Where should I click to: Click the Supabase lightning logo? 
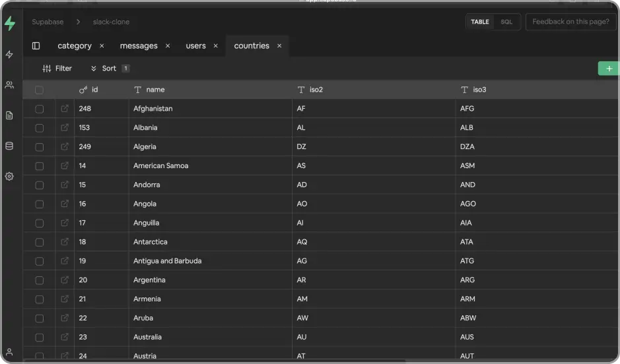(x=10, y=23)
